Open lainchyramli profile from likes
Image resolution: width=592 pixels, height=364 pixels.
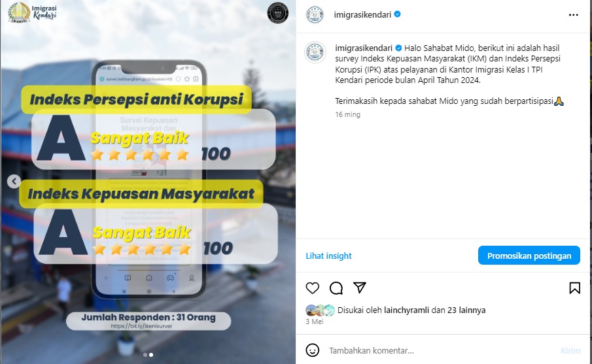(406, 310)
